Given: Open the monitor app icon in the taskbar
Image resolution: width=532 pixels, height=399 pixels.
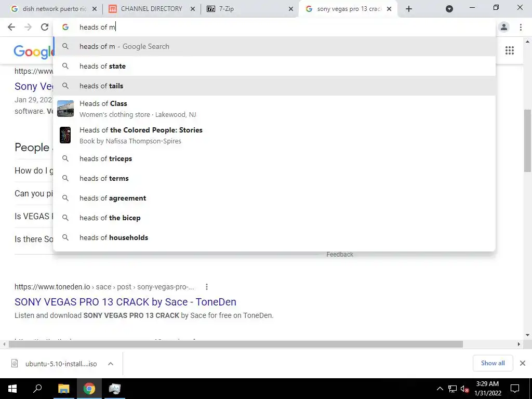Looking at the screenshot, I should point(115,389).
